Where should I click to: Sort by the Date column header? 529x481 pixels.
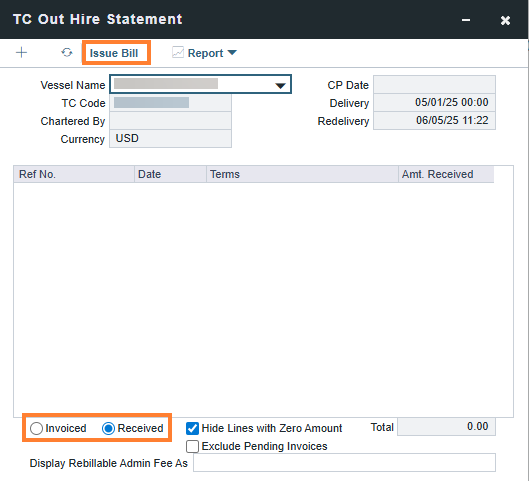170,174
